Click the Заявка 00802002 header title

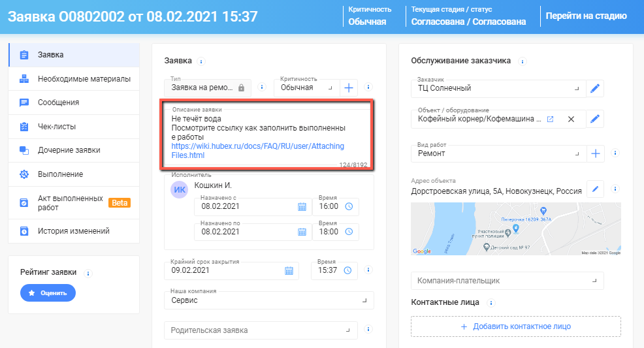coord(133,17)
